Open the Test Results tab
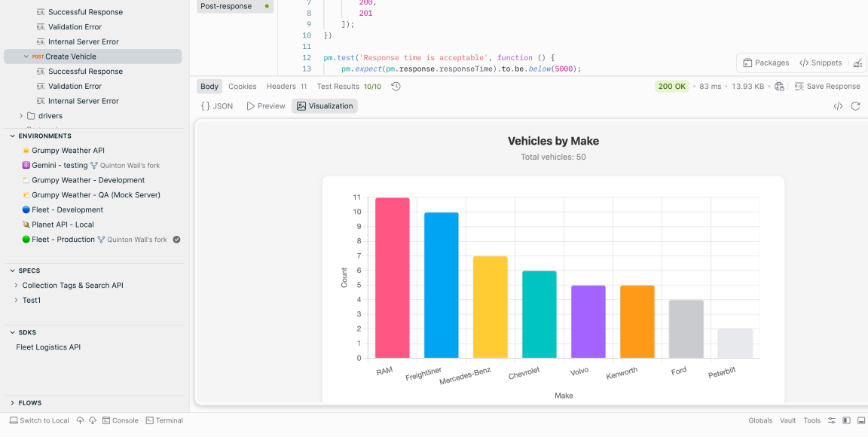 point(349,87)
